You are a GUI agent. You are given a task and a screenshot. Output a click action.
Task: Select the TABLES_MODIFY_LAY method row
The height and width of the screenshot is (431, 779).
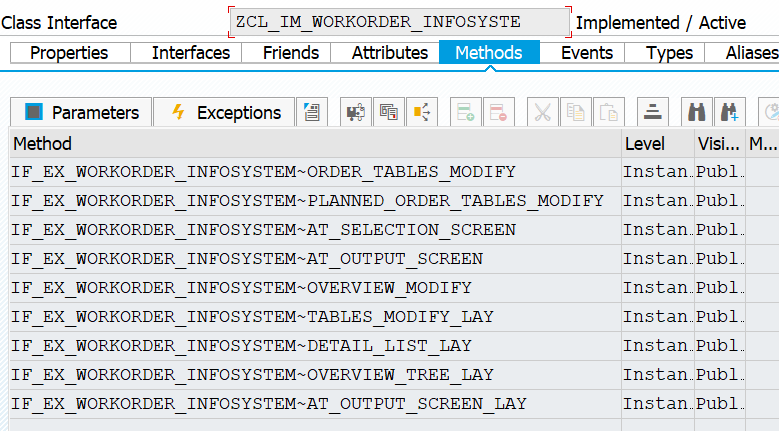click(315, 317)
